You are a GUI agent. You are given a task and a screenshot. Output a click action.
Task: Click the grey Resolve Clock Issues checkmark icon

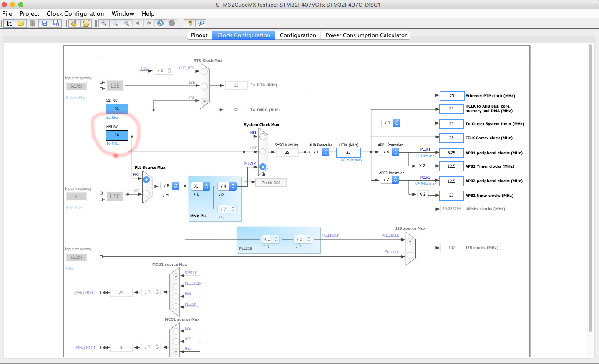[x=171, y=23]
